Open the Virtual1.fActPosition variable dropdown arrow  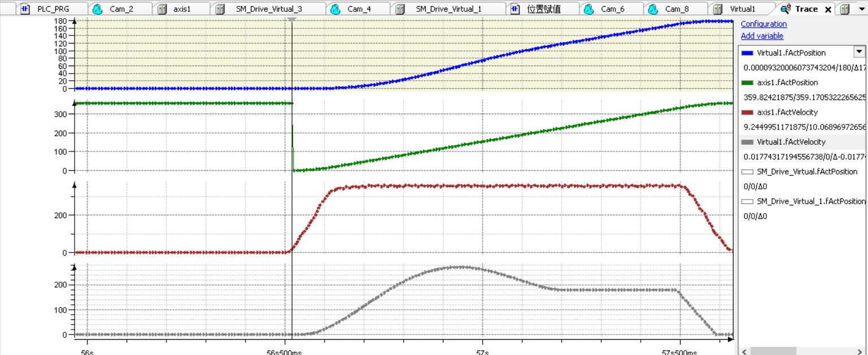pos(859,52)
